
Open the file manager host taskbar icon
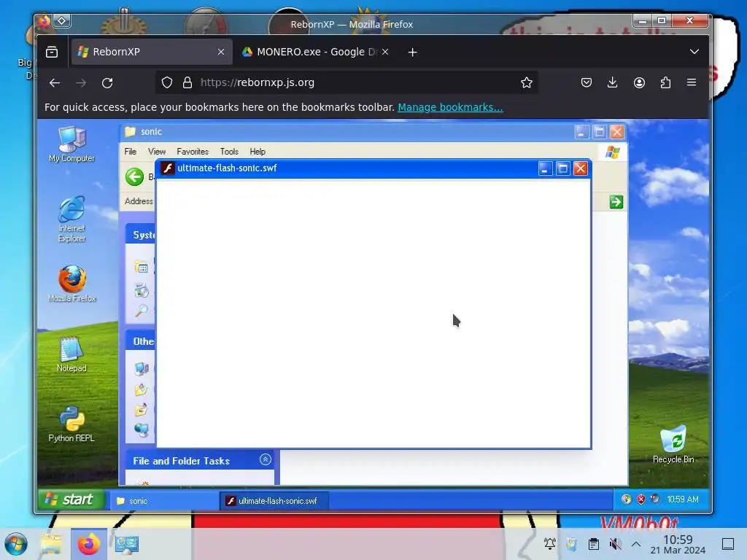coord(52,544)
